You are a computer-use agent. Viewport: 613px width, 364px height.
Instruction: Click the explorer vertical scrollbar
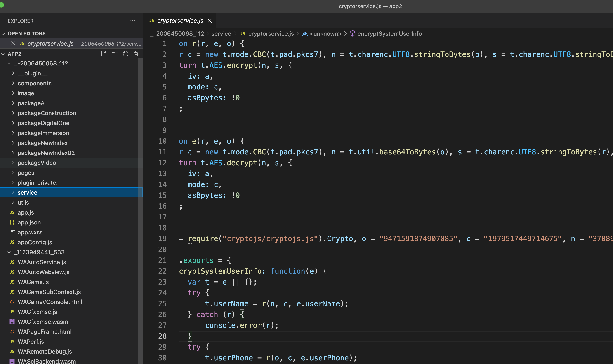tap(140, 211)
